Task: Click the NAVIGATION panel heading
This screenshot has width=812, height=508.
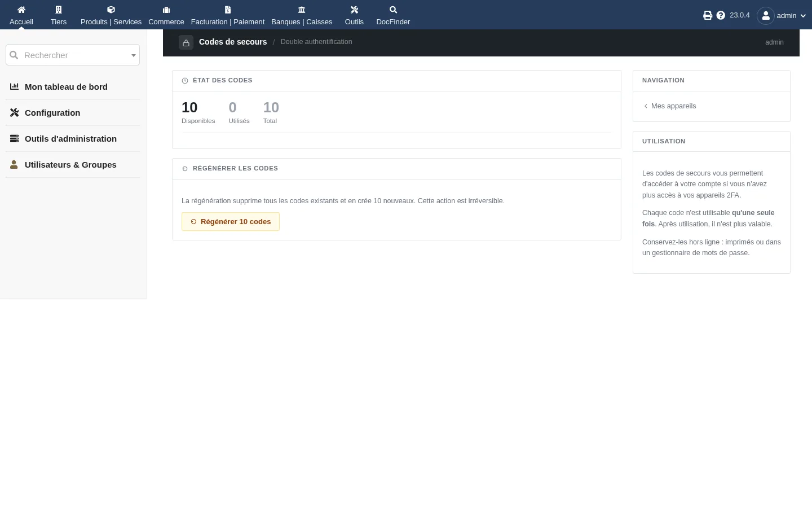Action: pyautogui.click(x=663, y=80)
